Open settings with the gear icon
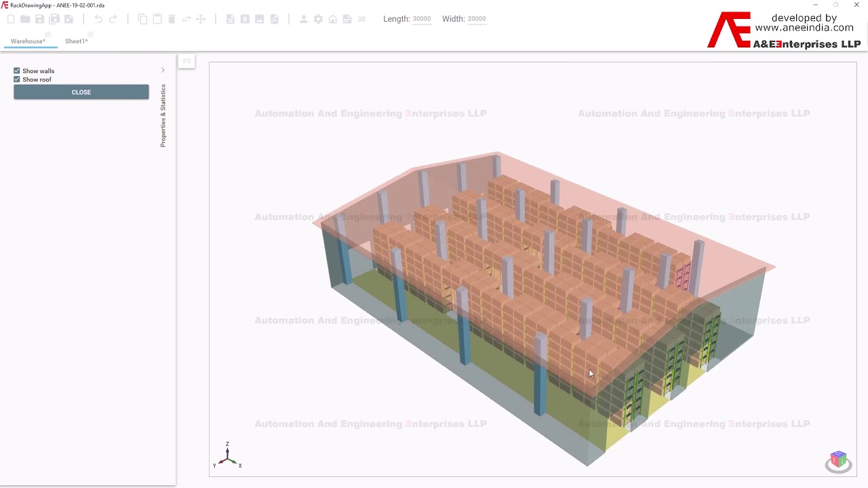 pyautogui.click(x=318, y=19)
